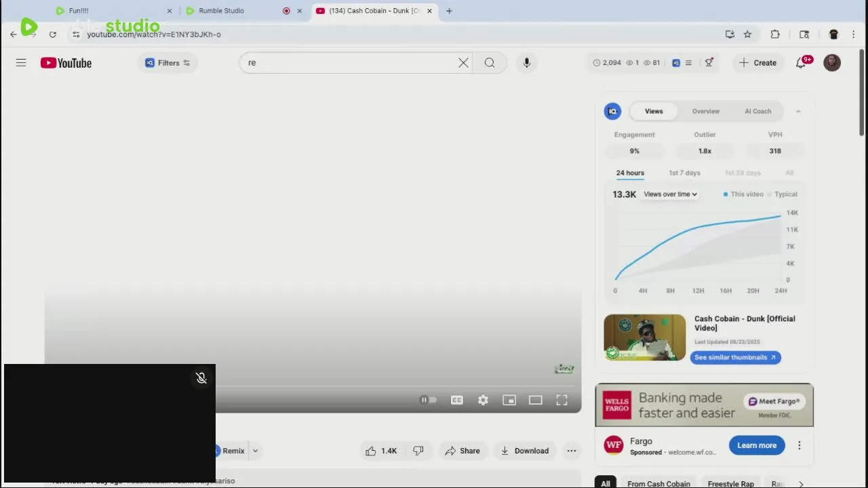
Task: Reload the page
Action: coord(52,35)
